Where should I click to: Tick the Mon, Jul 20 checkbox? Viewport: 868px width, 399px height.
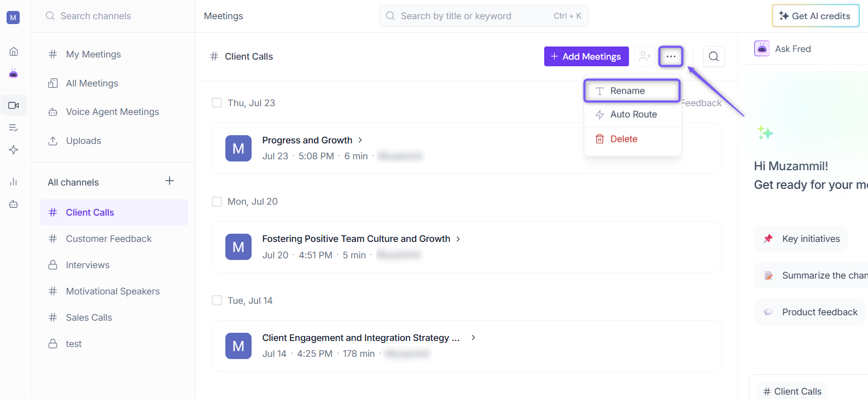pyautogui.click(x=217, y=201)
